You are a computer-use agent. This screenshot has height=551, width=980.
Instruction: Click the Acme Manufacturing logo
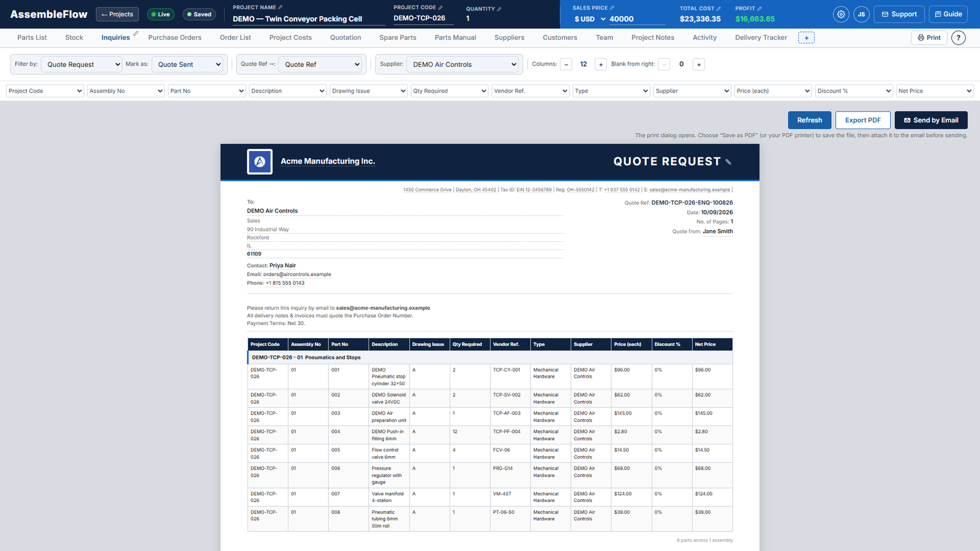coord(260,162)
